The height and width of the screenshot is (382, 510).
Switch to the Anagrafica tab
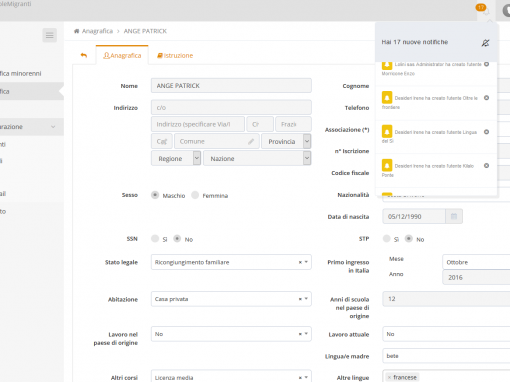122,55
